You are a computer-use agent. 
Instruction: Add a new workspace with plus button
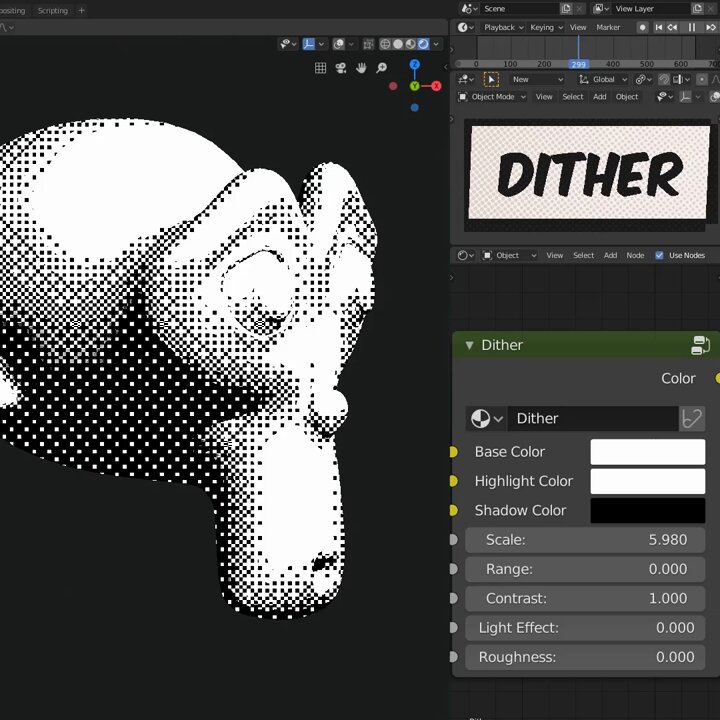82,10
